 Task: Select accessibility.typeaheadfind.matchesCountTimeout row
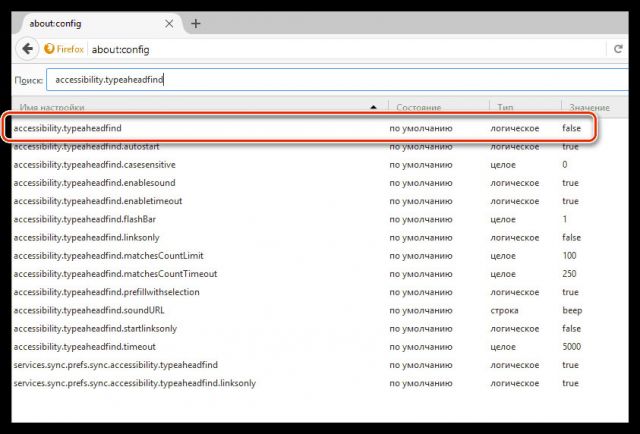tap(320, 274)
